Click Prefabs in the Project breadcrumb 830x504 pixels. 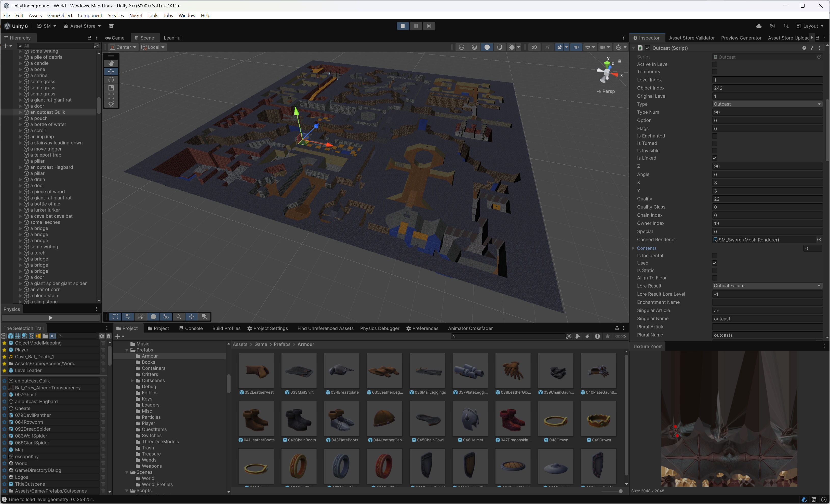(x=282, y=344)
